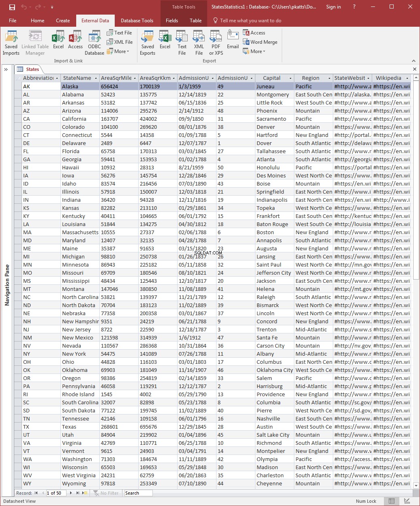Export via Email
This screenshot has width=420, height=506.
(233, 40)
